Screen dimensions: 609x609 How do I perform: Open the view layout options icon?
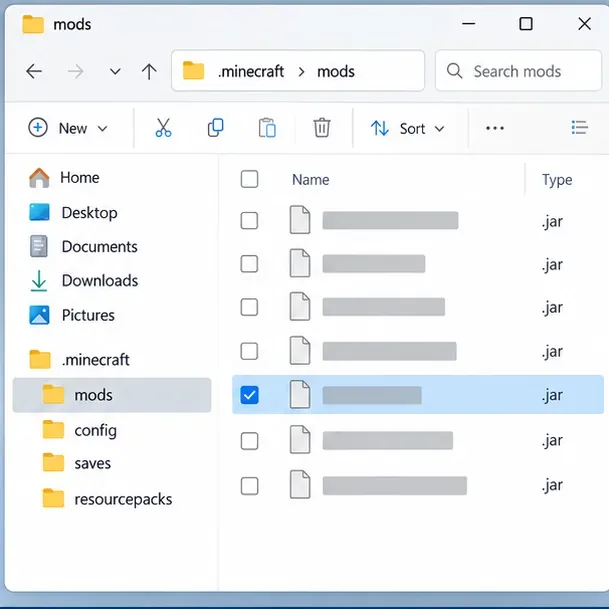coord(579,127)
